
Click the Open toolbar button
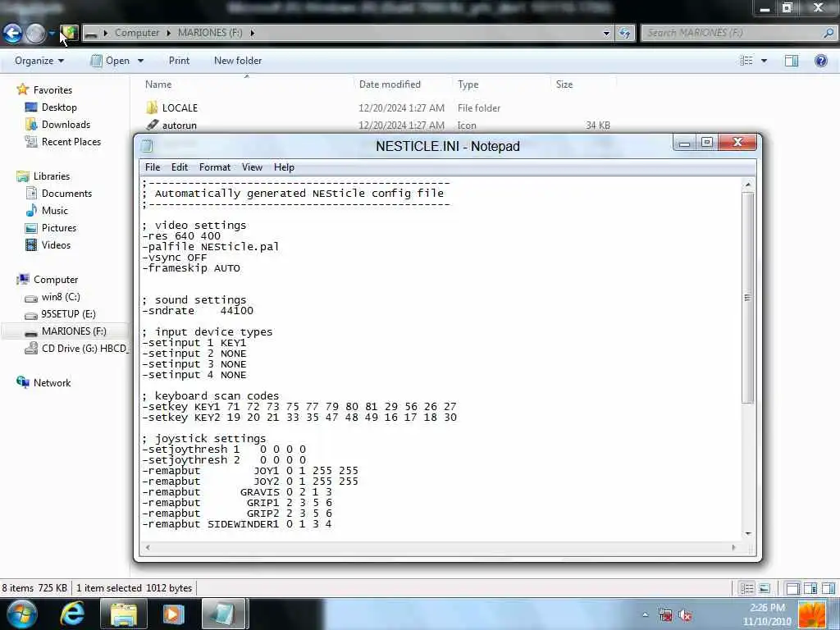point(111,61)
